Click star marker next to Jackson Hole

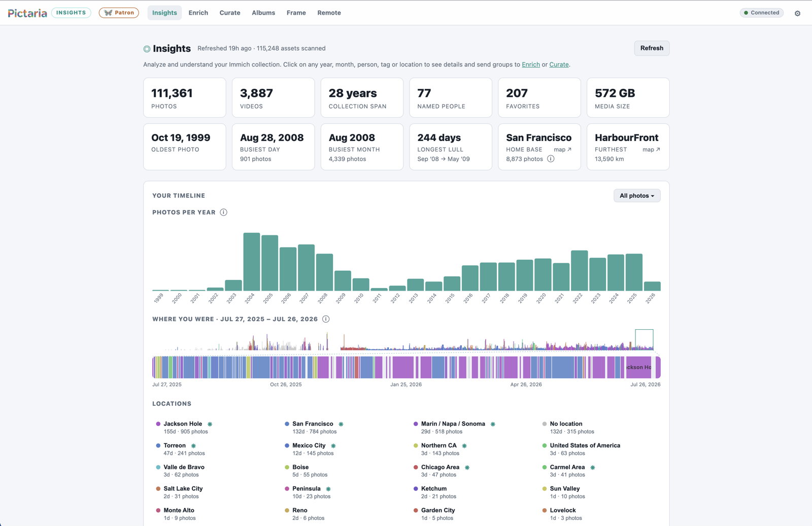(x=210, y=424)
